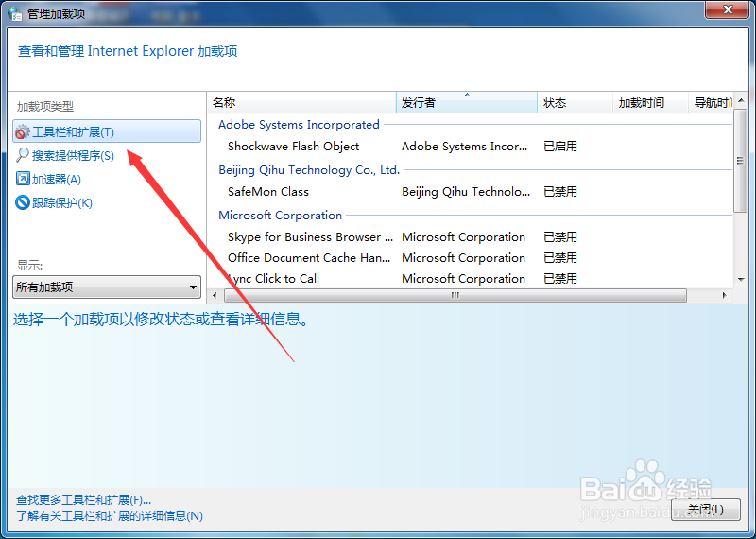This screenshot has width=756, height=539.
Task: Sort list by 状态 column header
Action: pos(575,102)
